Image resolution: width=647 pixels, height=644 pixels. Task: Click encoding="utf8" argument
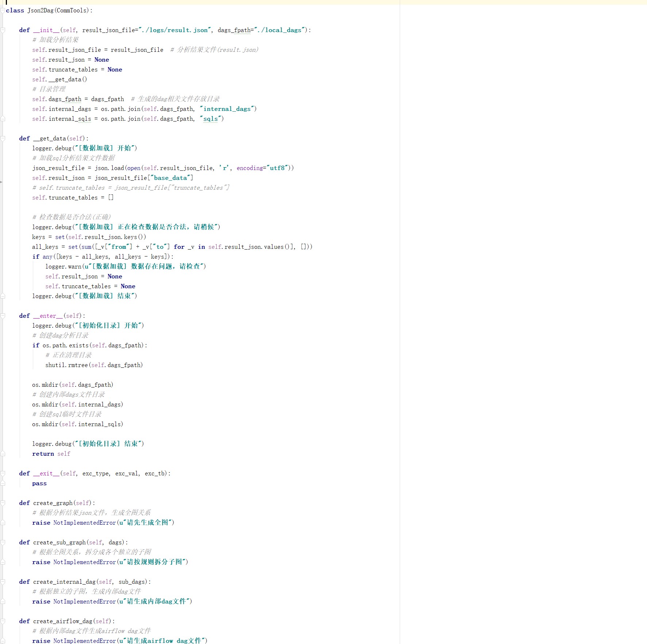(x=262, y=168)
